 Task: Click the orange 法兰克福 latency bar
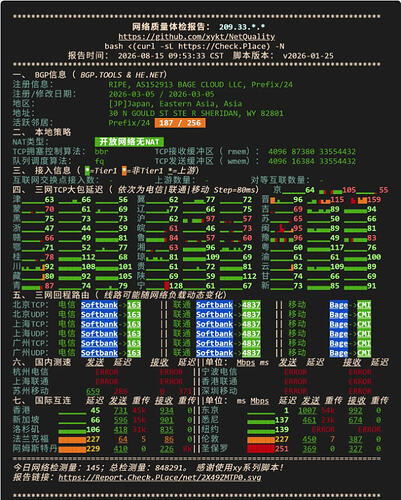tap(72, 440)
